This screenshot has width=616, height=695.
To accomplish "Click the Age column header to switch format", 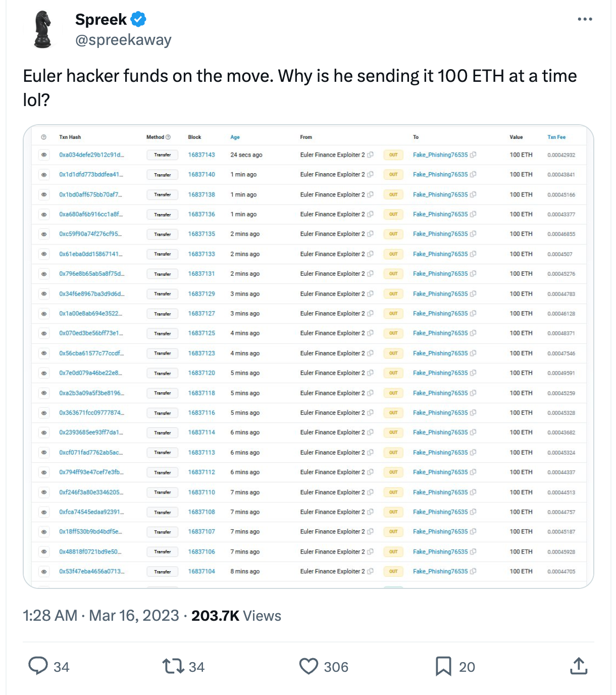I will pyautogui.click(x=235, y=137).
